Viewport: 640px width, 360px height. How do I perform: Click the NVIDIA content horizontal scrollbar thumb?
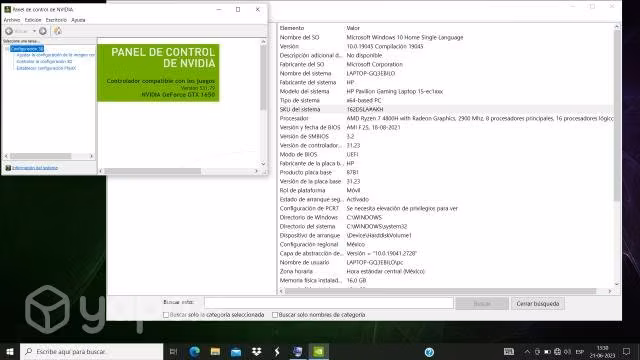pos(152,171)
